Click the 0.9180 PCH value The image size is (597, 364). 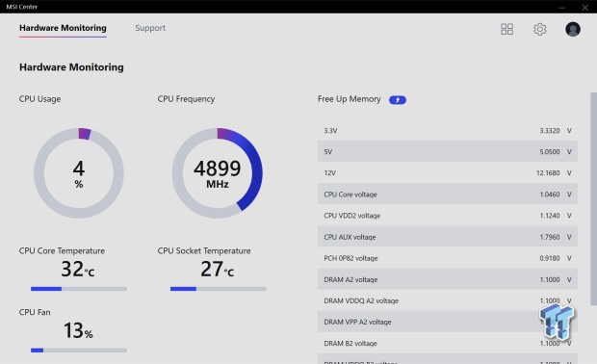(550, 258)
